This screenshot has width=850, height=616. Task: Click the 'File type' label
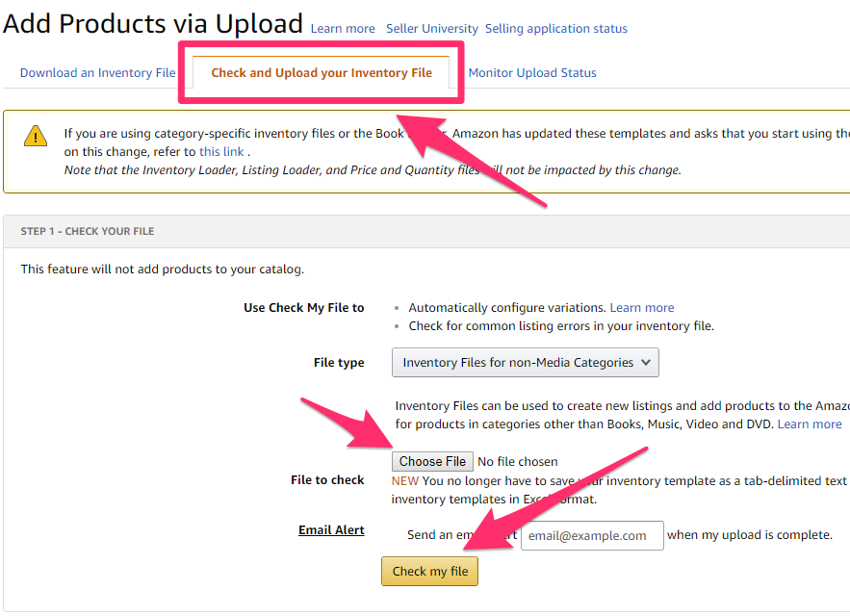[x=339, y=362]
